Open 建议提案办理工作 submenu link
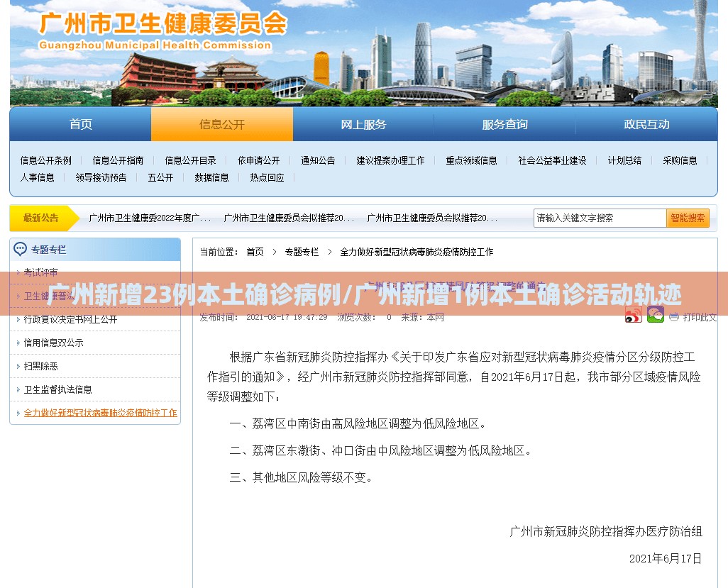This screenshot has width=728, height=588. (390, 160)
